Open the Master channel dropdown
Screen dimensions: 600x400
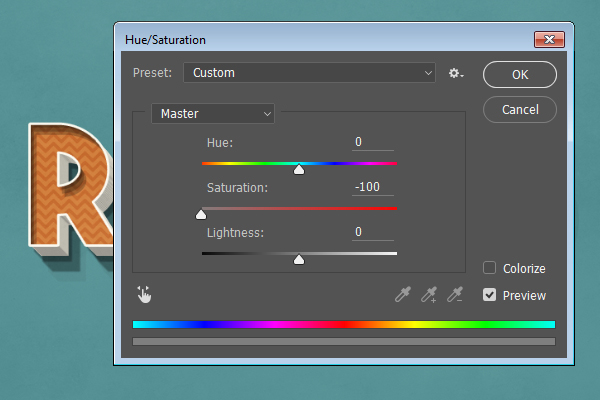[x=213, y=114]
